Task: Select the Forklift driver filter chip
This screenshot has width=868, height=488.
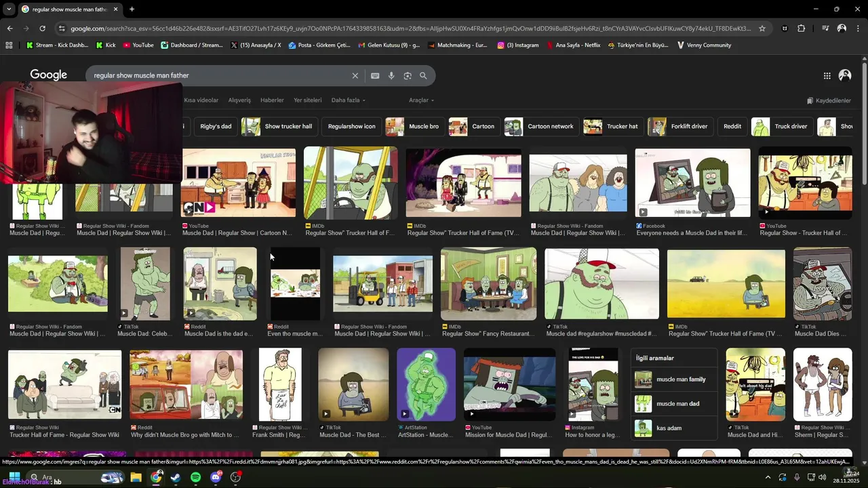Action: [x=681, y=127]
